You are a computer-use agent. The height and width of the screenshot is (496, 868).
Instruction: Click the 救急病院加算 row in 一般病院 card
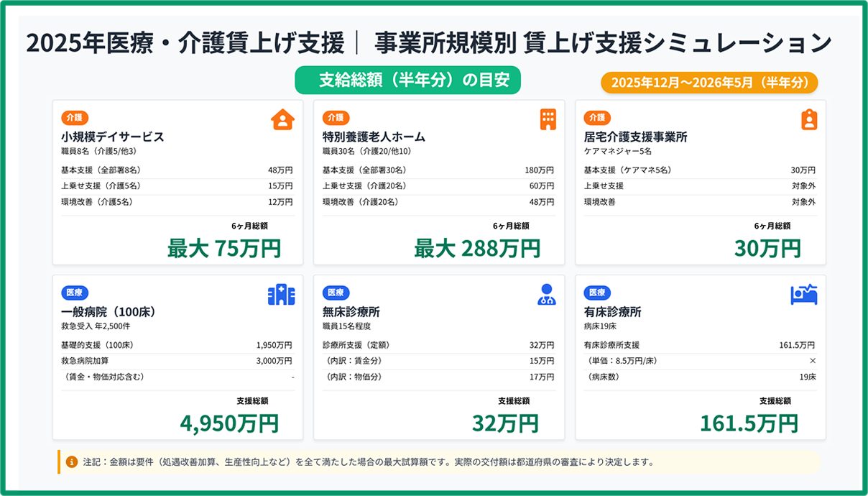pos(177,361)
